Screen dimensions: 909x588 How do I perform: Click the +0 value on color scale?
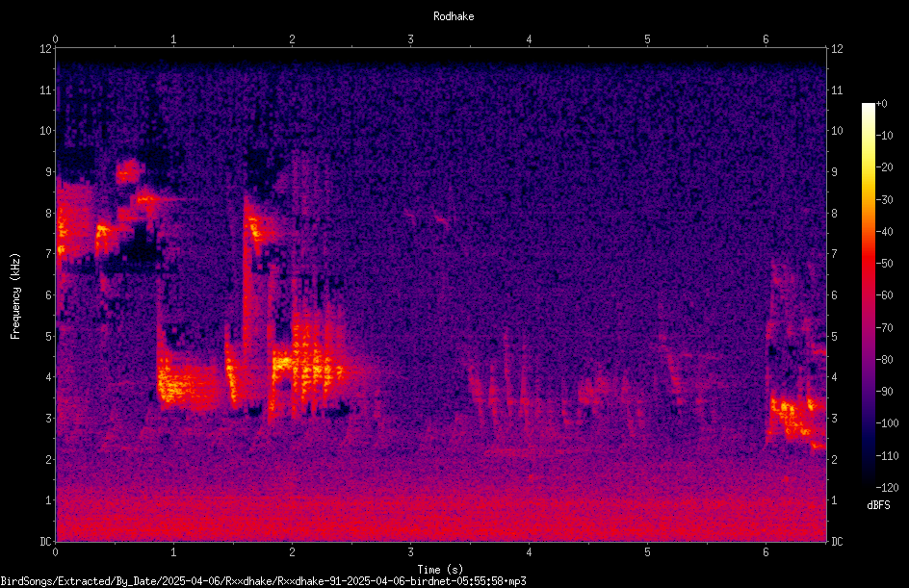pos(882,104)
